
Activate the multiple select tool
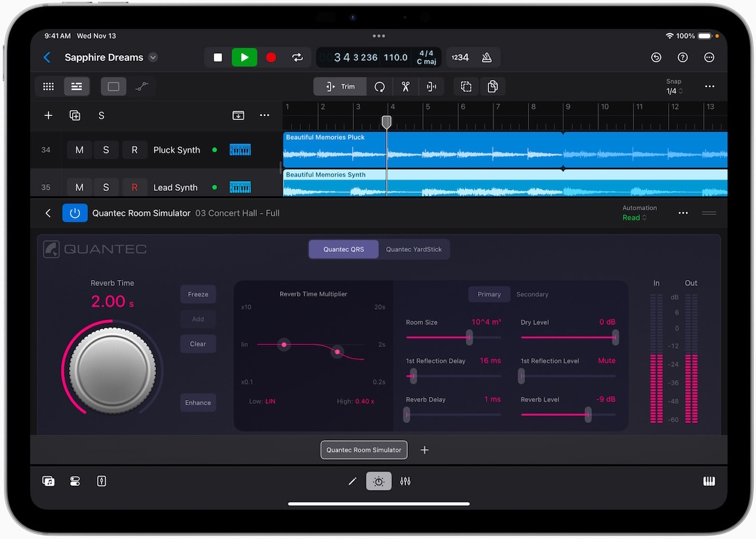click(466, 87)
